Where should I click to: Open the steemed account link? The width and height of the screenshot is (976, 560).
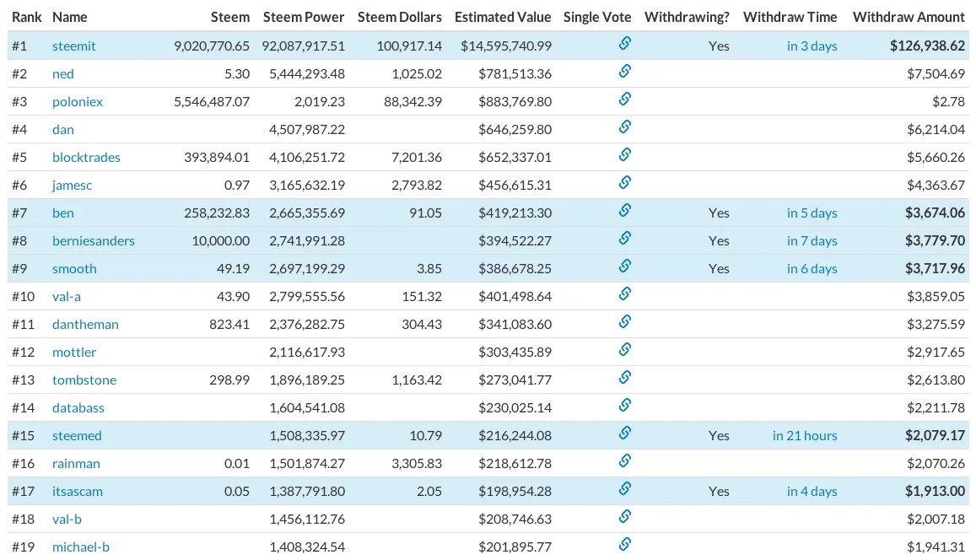click(77, 435)
